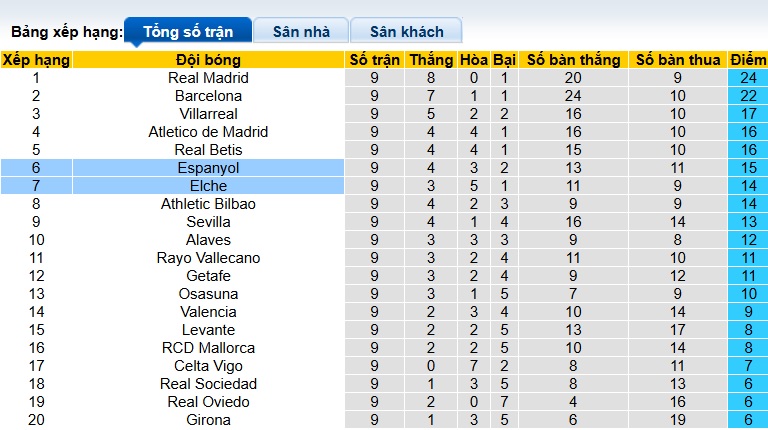This screenshot has width=768, height=430.
Task: Click the Real Madrid team name
Action: 208,78
